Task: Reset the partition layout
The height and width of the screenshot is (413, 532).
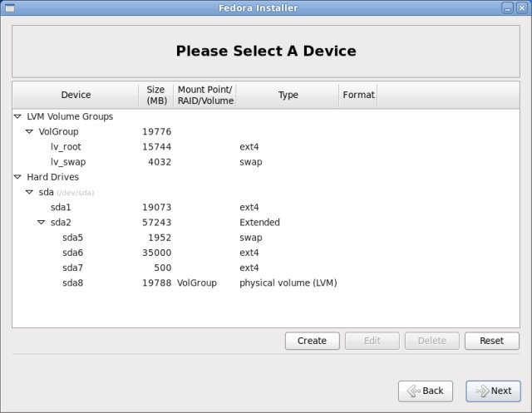Action: point(492,341)
